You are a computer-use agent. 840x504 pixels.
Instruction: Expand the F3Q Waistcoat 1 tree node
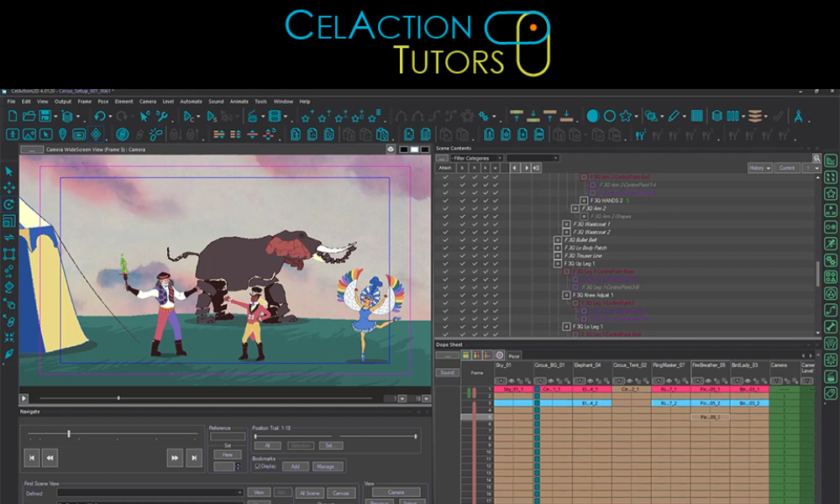(566, 224)
